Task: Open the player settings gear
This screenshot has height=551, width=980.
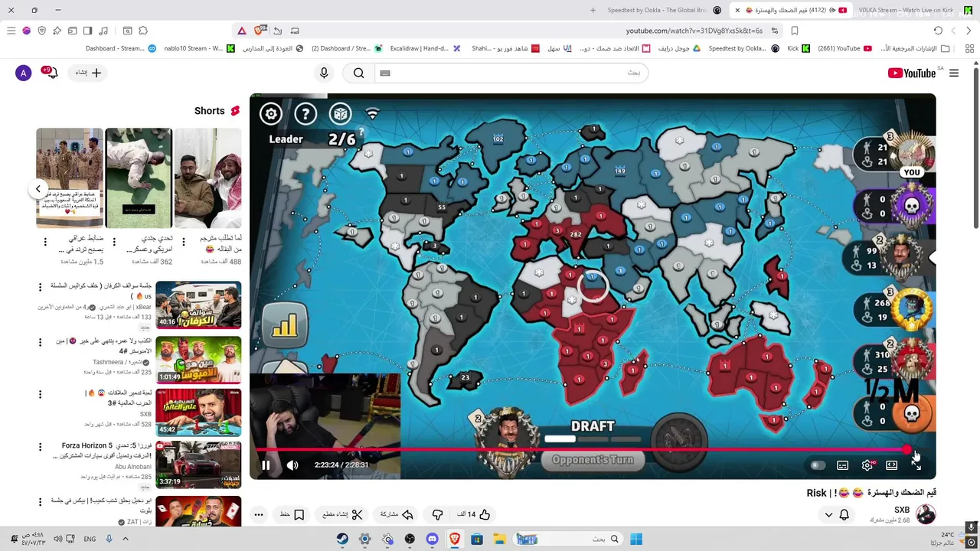Action: [x=867, y=465]
